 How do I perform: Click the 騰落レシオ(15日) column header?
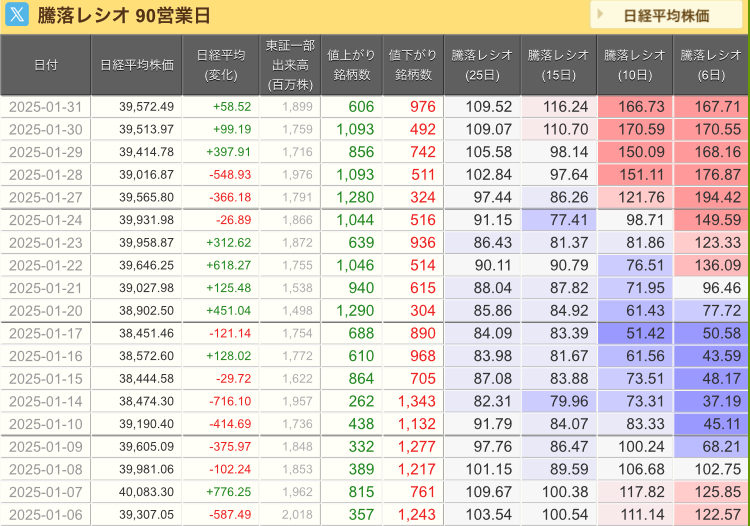[x=559, y=65]
